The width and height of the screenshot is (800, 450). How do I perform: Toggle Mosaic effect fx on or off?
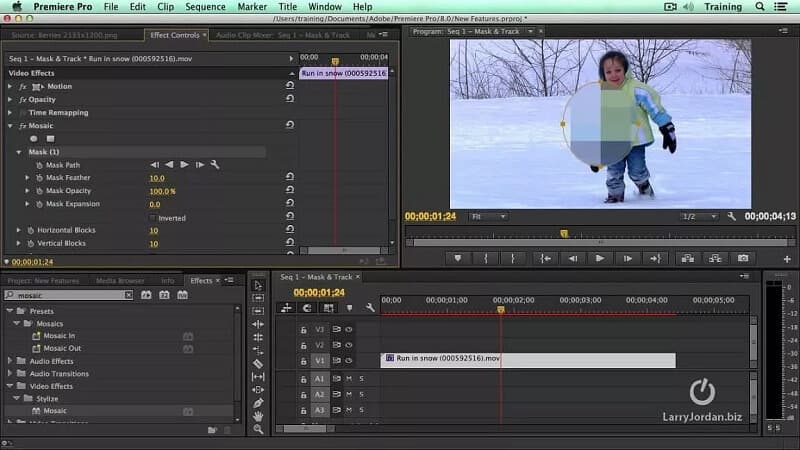[x=22, y=126]
